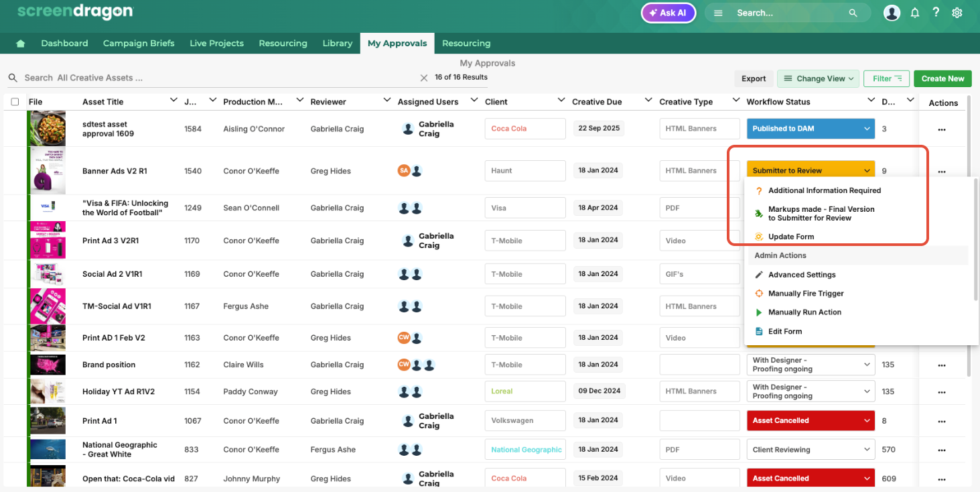Open actions ellipsis for Brand position row
Viewport: 980px width, 492px height.
(942, 365)
